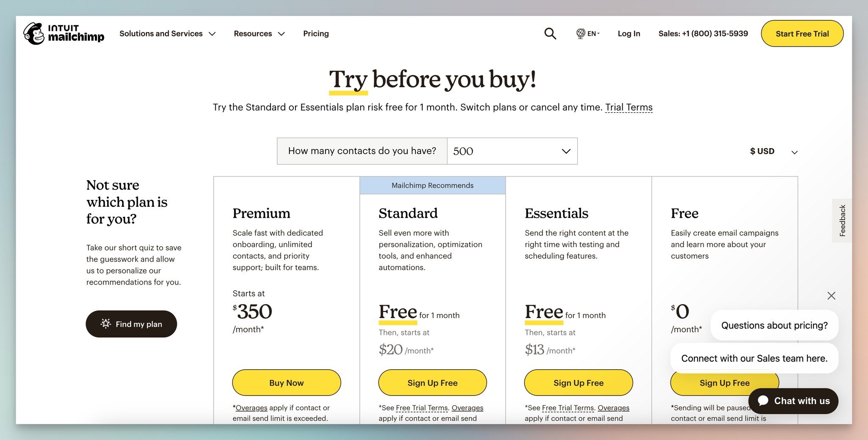Viewport: 868px width, 440px height.
Task: Open search with the magnifying glass icon
Action: [x=550, y=33]
